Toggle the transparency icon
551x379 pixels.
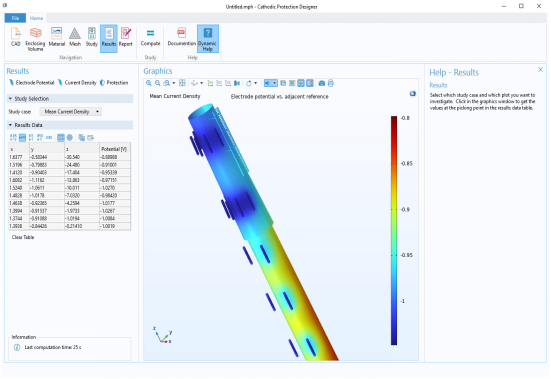pos(283,83)
